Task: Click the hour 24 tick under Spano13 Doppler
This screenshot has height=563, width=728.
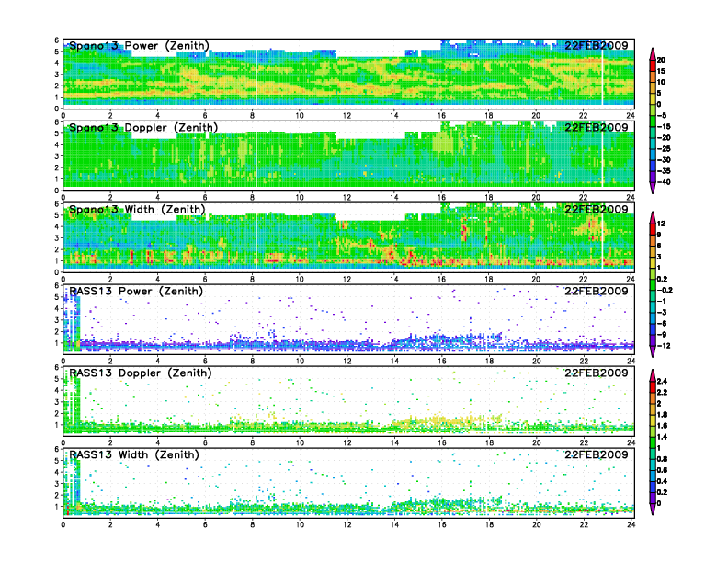Action: [x=630, y=198]
